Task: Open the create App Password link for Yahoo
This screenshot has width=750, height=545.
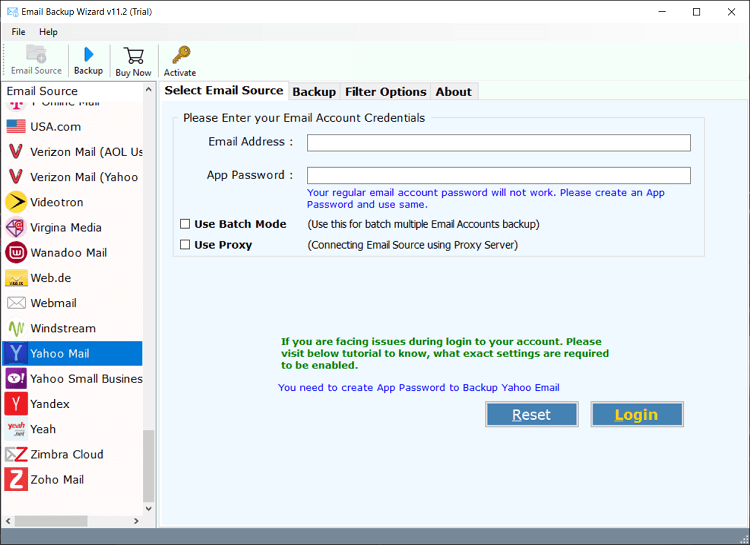Action: (419, 388)
